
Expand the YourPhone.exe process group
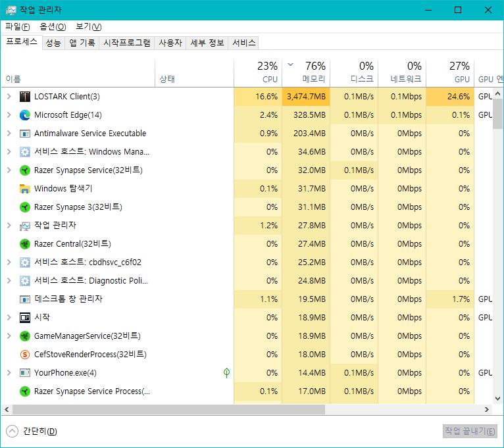(x=9, y=373)
